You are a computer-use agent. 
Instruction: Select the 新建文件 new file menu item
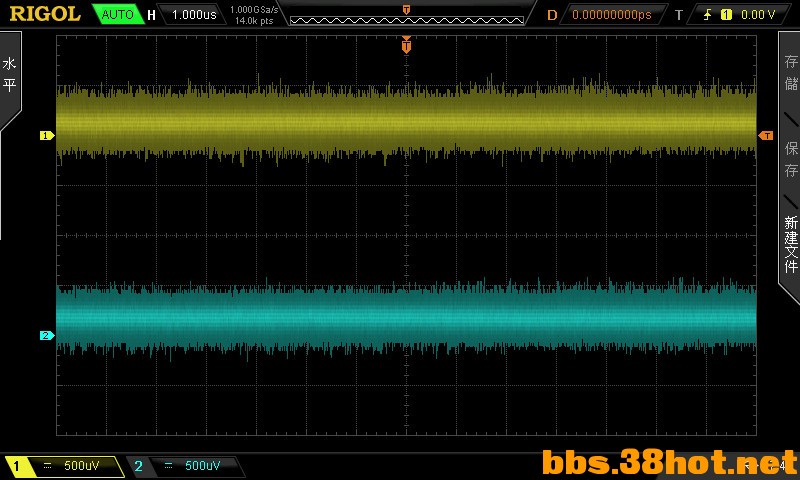tap(791, 244)
